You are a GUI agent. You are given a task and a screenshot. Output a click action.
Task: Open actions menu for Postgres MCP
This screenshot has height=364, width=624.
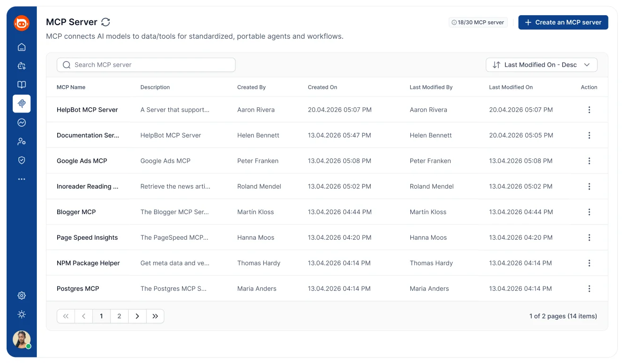click(x=589, y=288)
